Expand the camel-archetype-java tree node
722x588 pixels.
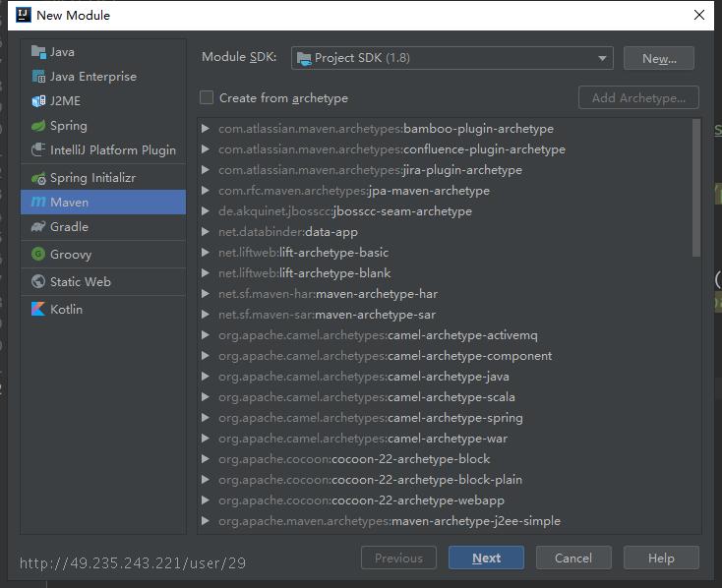[206, 377]
